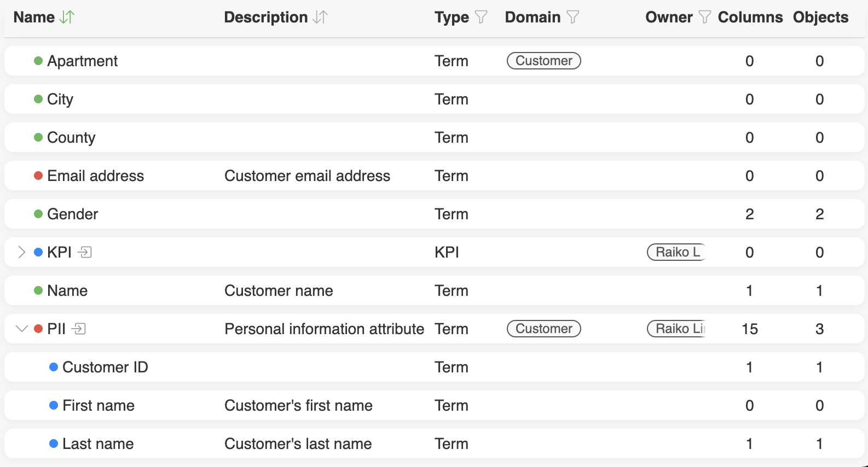Select the First name term

click(99, 405)
